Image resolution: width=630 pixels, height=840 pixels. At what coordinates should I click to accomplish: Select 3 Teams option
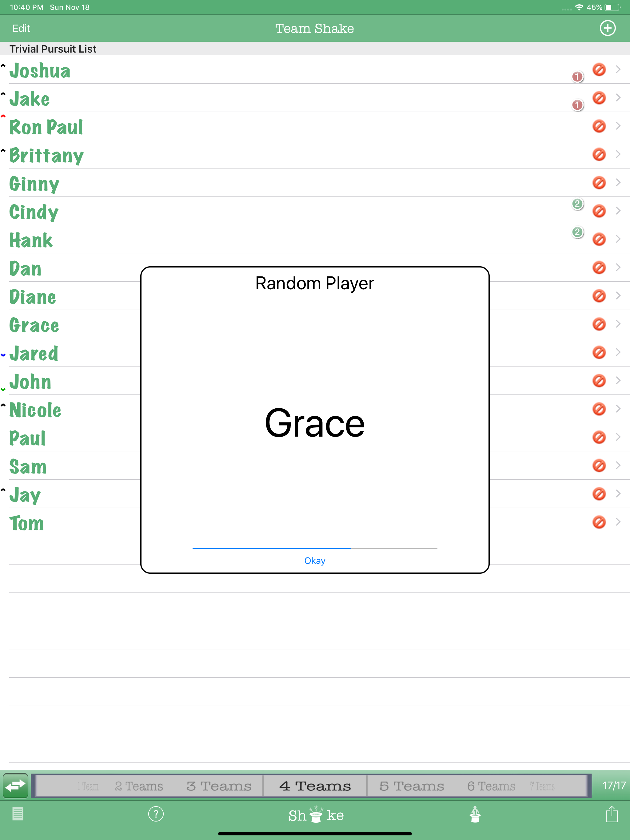point(219,786)
